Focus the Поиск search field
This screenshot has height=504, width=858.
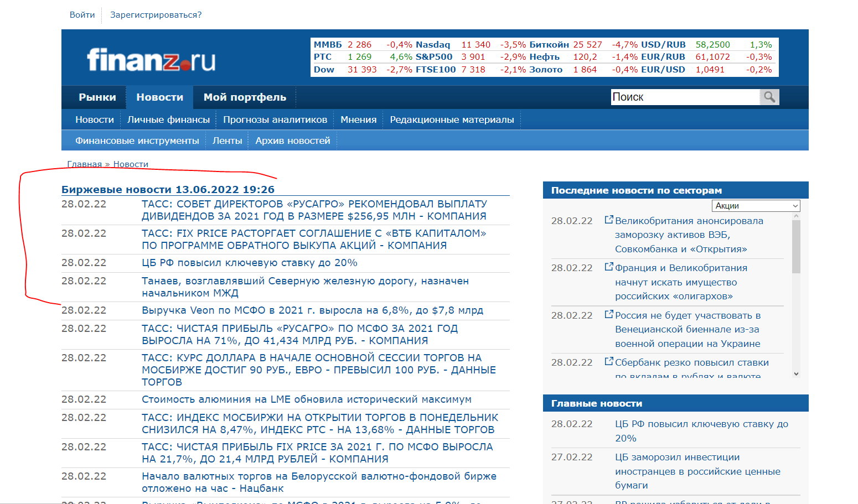pos(685,97)
